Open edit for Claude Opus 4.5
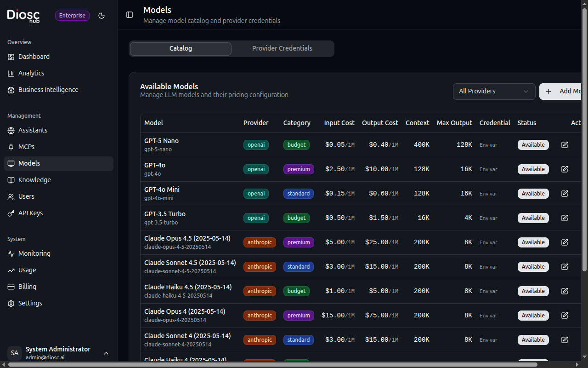 pyautogui.click(x=565, y=242)
